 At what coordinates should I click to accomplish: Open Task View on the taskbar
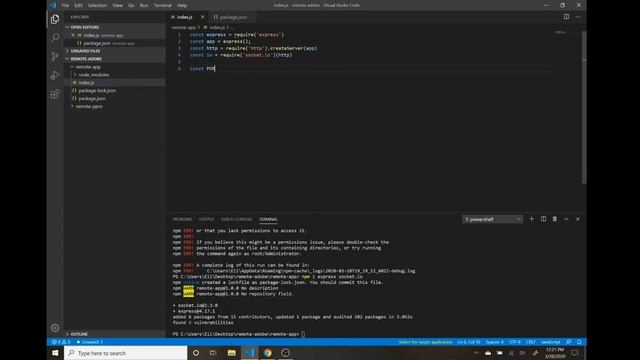[213, 353]
